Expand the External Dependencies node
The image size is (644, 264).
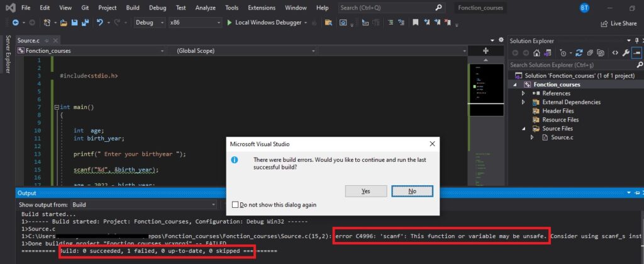[523, 102]
